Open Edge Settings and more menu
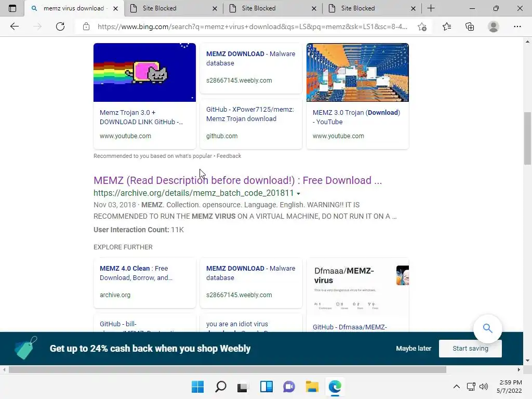This screenshot has width=532, height=399. pos(517,26)
